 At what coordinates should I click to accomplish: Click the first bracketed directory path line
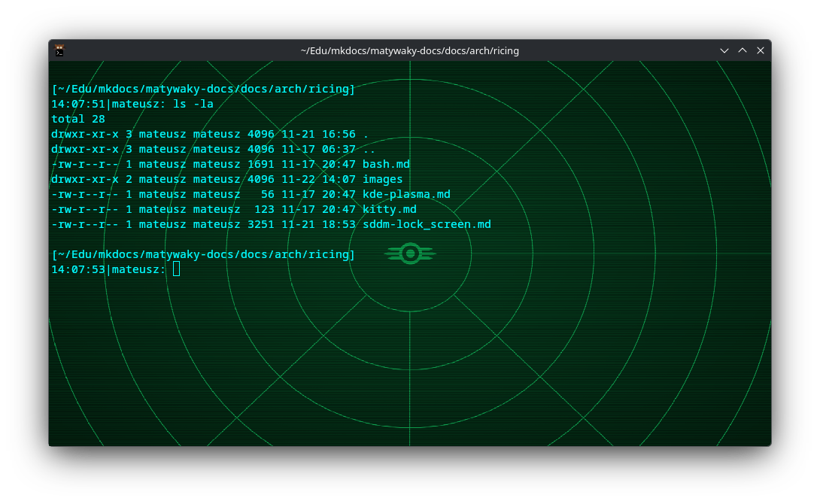[x=202, y=89]
